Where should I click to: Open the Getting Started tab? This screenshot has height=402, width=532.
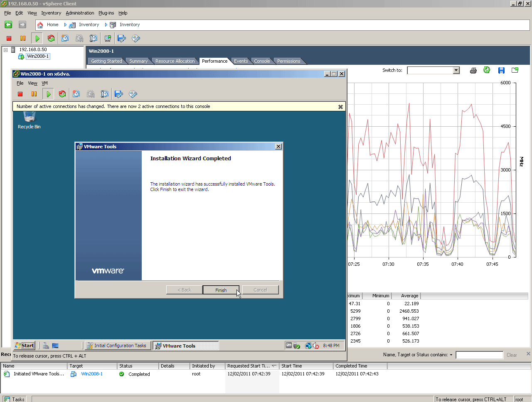click(106, 61)
